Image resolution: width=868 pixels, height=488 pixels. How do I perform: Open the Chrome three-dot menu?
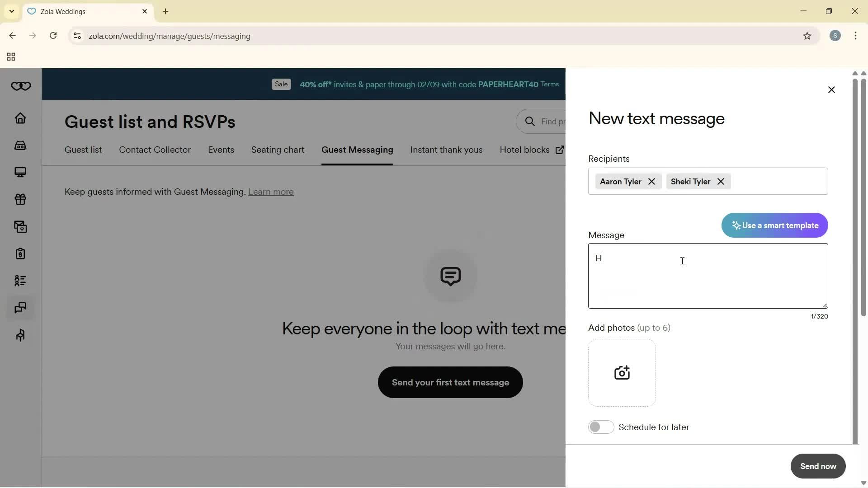(x=855, y=36)
